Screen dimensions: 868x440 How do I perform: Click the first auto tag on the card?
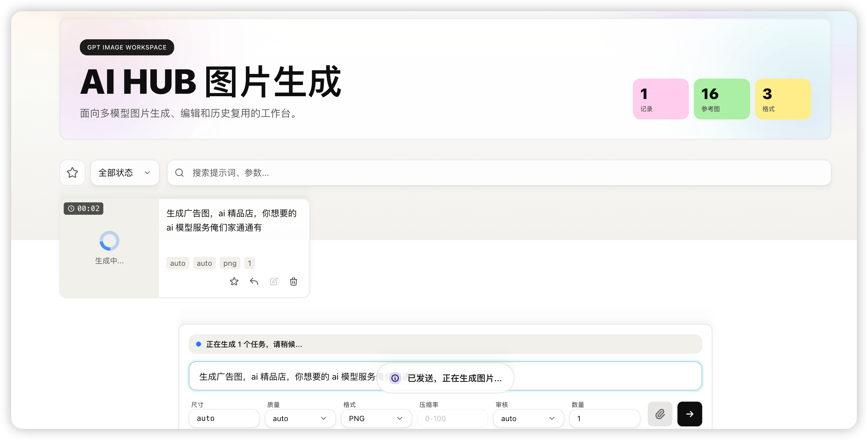[x=178, y=263]
